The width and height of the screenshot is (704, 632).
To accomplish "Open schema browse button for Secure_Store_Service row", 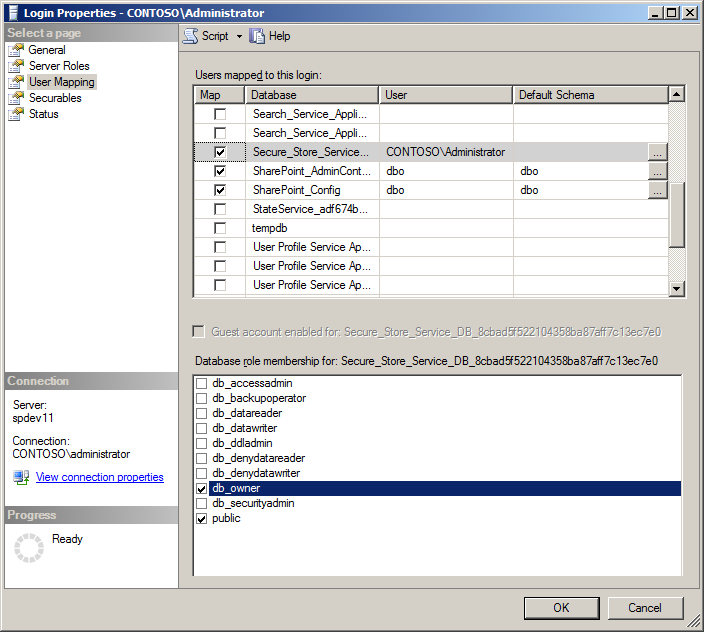I will [657, 152].
